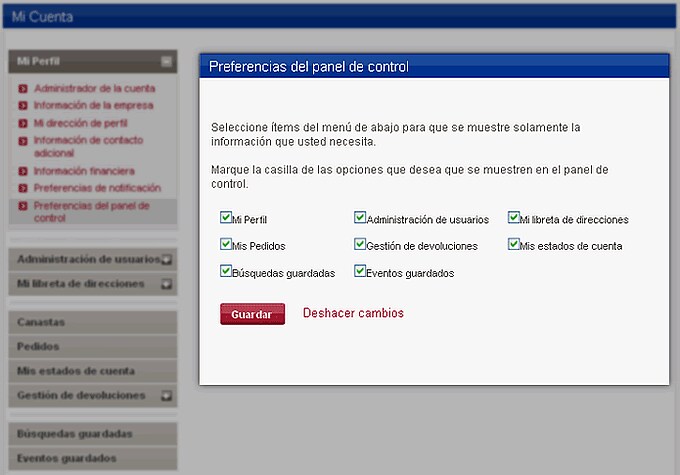Collapse the Mi Perfil sidebar section
This screenshot has width=680, height=475.
pos(167,62)
